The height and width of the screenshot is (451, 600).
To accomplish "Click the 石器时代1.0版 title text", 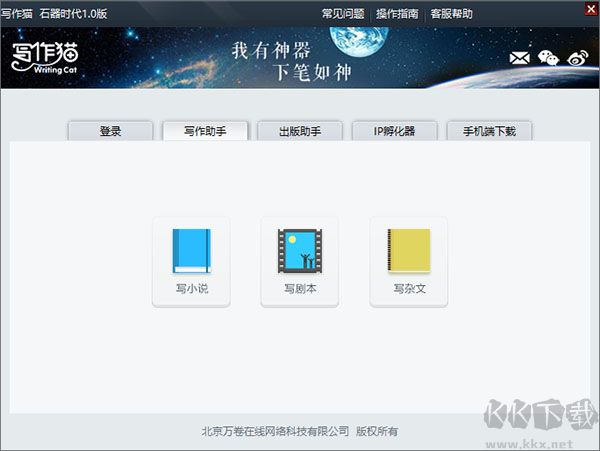I will [x=73, y=14].
